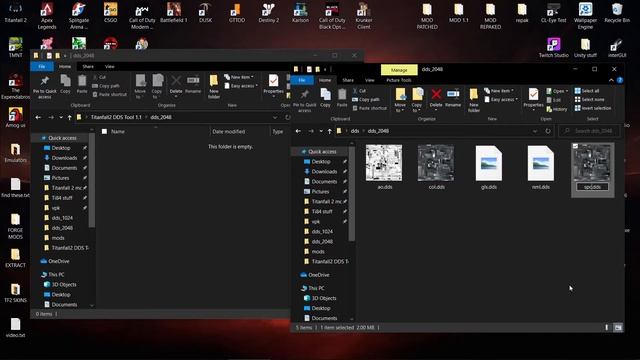Go up one folder in front window

click(329, 131)
